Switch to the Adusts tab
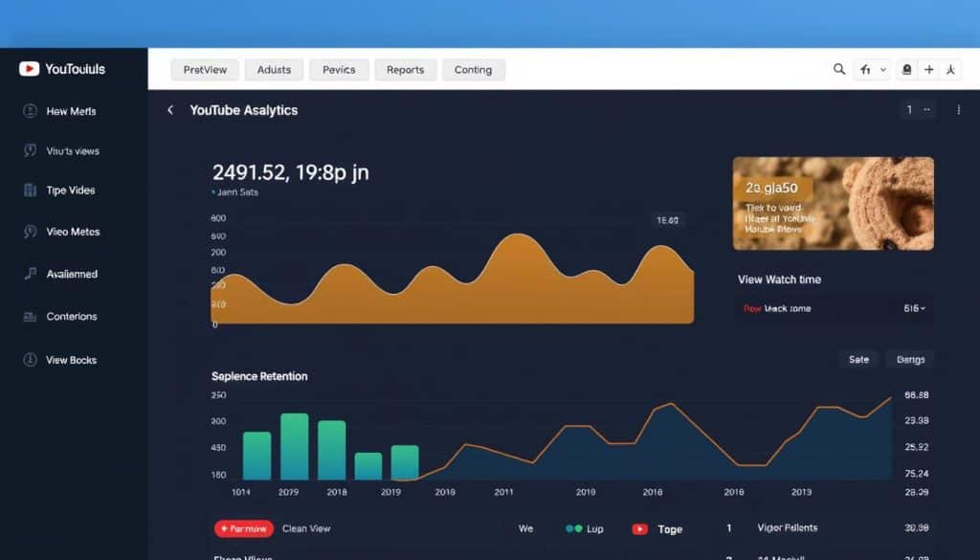The image size is (980, 560). [x=274, y=70]
